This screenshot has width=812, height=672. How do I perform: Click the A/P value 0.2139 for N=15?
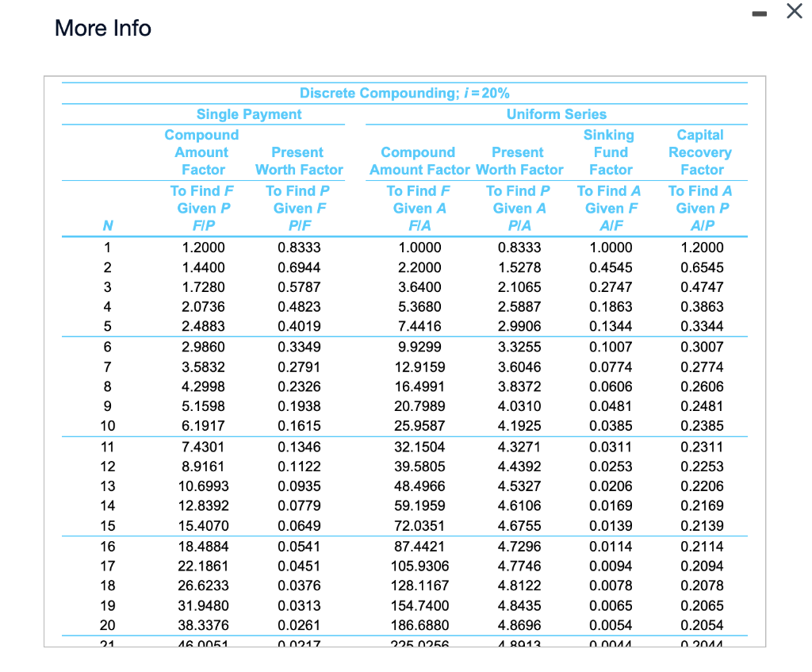(703, 526)
